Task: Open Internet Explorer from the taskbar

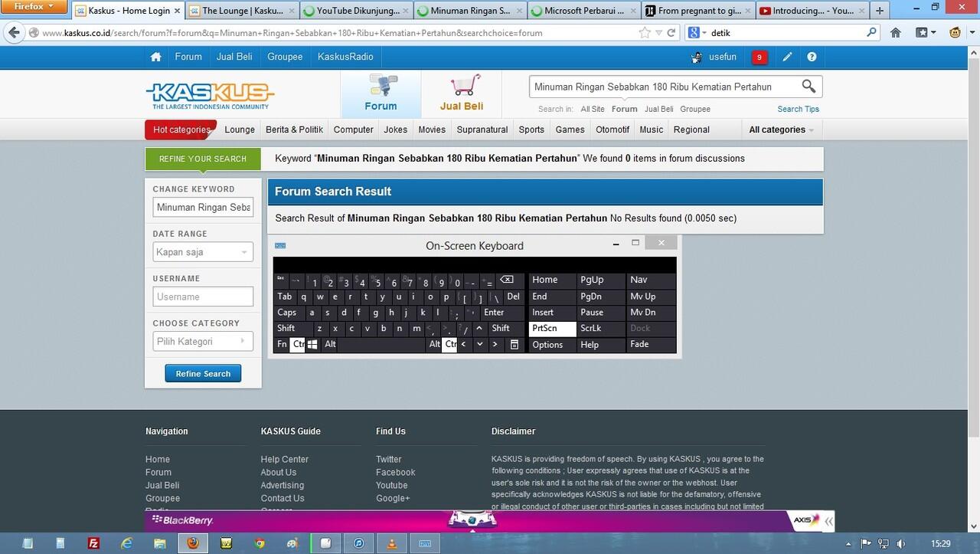Action: click(x=127, y=543)
